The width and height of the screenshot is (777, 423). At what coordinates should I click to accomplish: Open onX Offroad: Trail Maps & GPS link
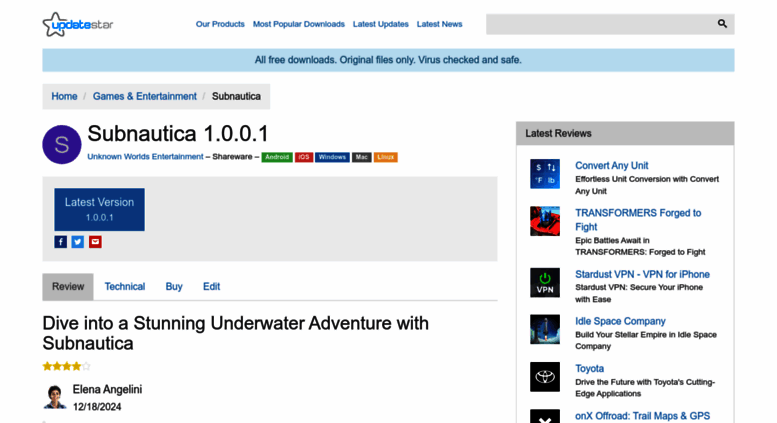pyautogui.click(x=642, y=416)
